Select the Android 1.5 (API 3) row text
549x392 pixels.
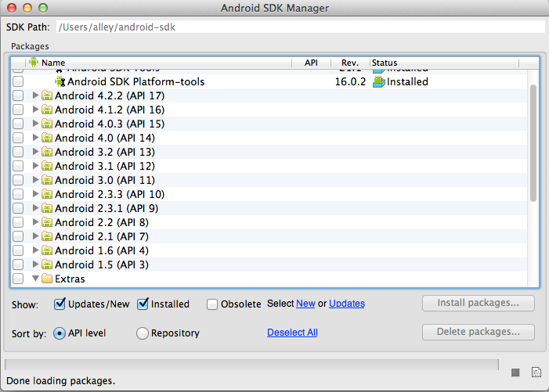pyautogui.click(x=102, y=264)
